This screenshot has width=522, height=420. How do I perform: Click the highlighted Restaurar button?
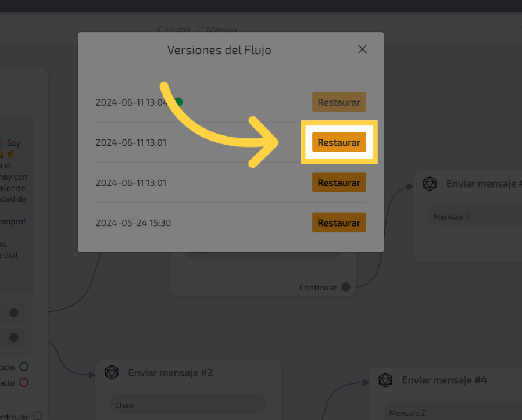pyautogui.click(x=339, y=142)
